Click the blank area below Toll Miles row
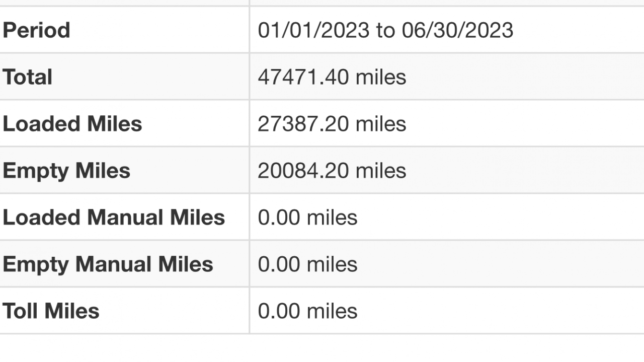 coord(322,348)
